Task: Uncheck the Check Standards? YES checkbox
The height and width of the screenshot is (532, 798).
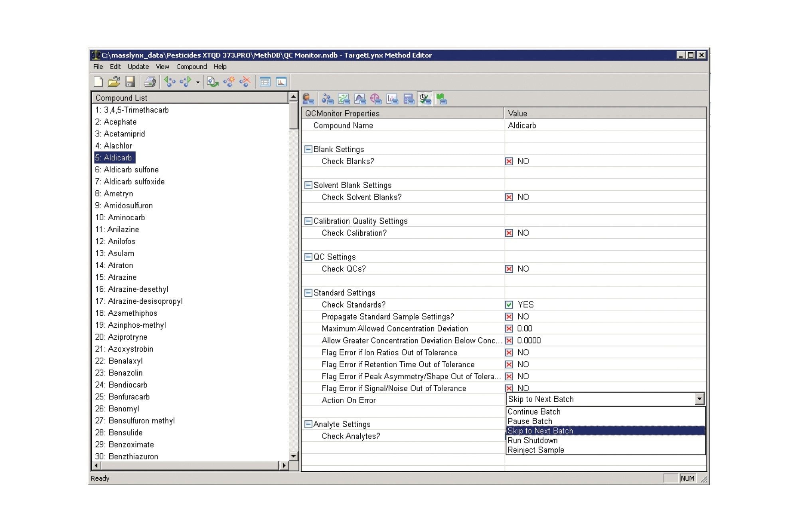Action: [509, 305]
